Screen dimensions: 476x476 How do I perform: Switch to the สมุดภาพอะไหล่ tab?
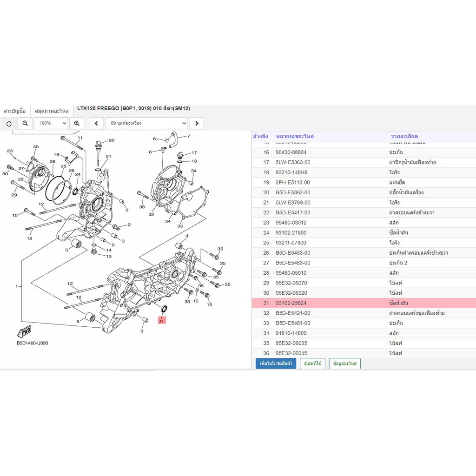[x=52, y=111]
